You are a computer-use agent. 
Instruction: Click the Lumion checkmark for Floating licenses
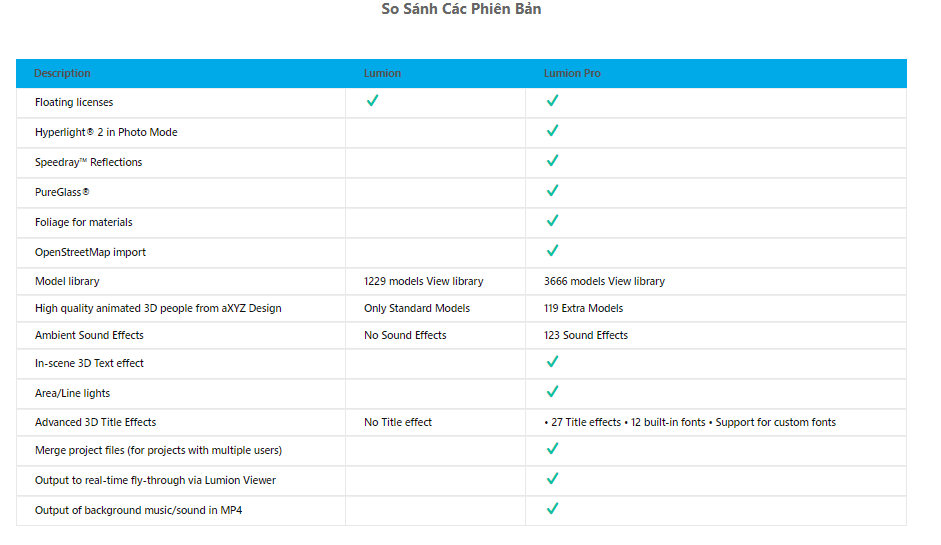(372, 101)
